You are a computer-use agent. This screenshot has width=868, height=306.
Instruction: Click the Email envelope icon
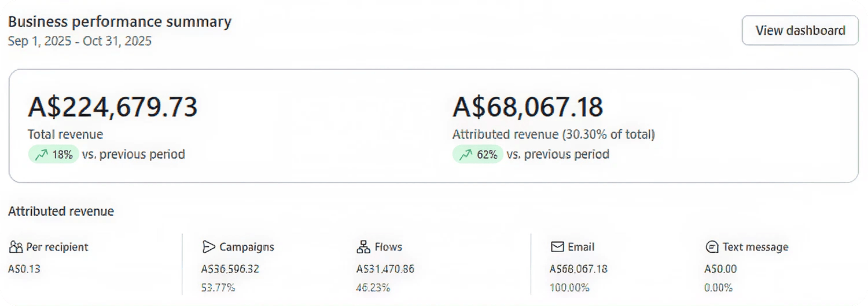pyautogui.click(x=557, y=247)
